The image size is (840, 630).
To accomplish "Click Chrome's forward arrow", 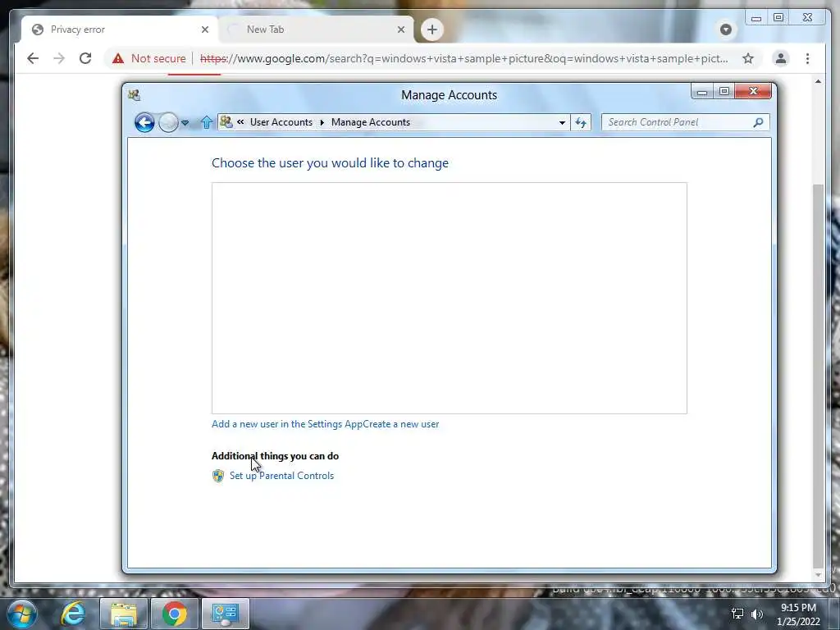I will pyautogui.click(x=59, y=58).
